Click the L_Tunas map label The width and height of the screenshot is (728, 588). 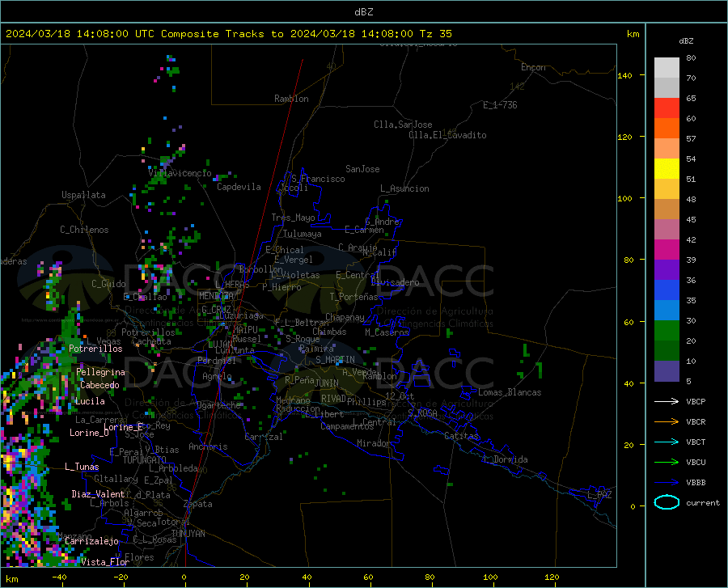coord(82,467)
